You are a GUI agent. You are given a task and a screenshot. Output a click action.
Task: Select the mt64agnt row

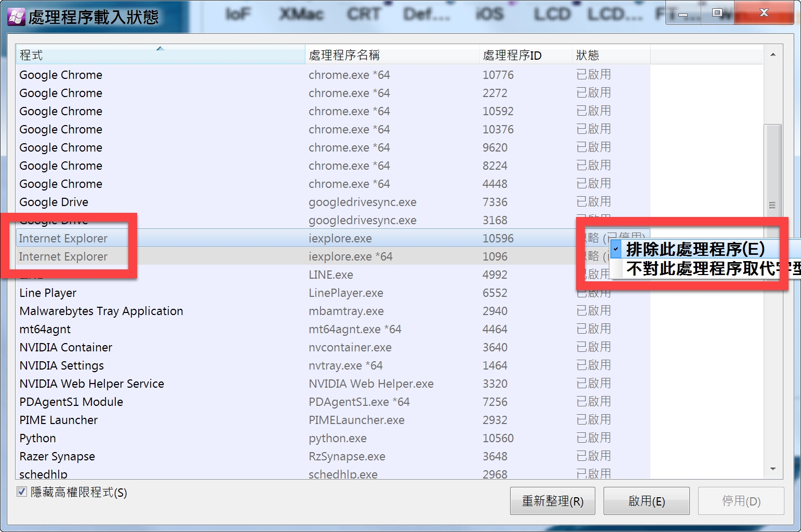[332, 329]
